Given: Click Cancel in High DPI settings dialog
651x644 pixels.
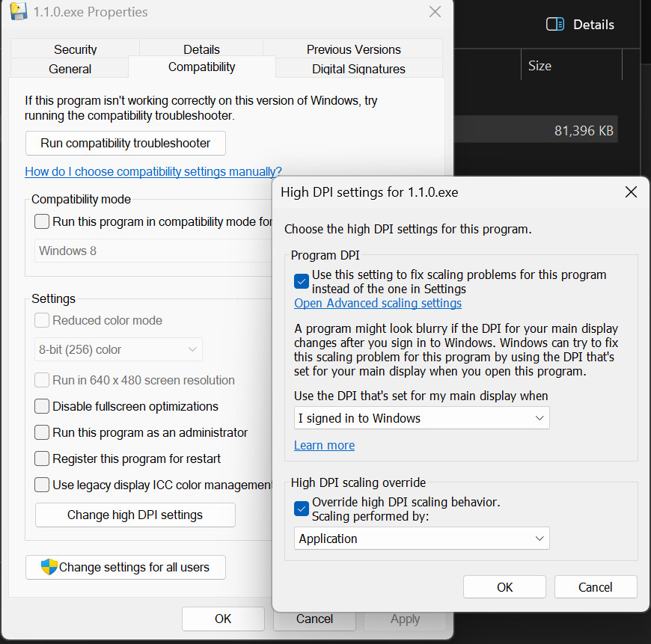Looking at the screenshot, I should click(x=596, y=587).
